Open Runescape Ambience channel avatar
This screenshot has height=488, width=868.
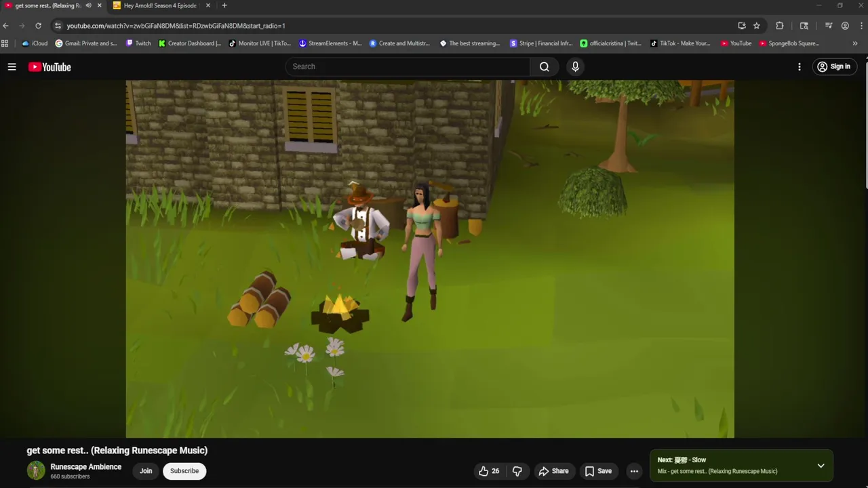[36, 470]
